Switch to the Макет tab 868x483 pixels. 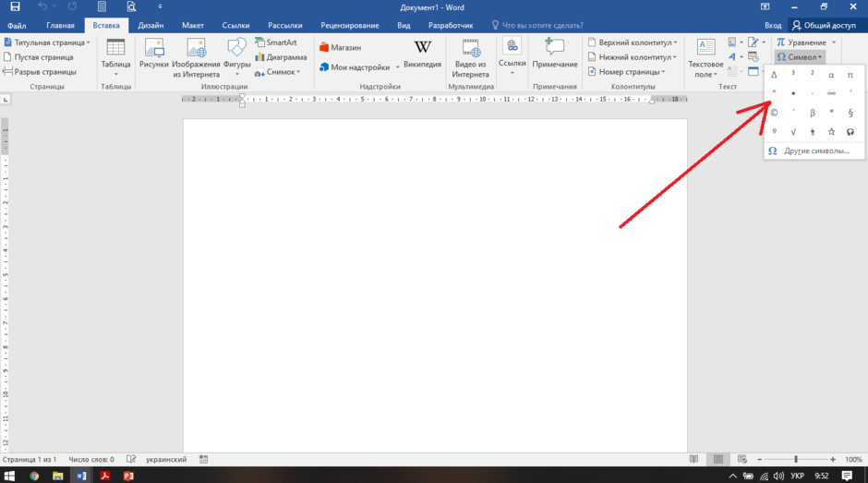(193, 26)
